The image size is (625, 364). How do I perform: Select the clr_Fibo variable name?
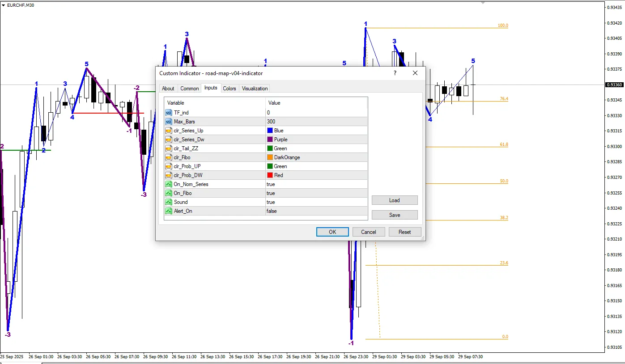[182, 157]
